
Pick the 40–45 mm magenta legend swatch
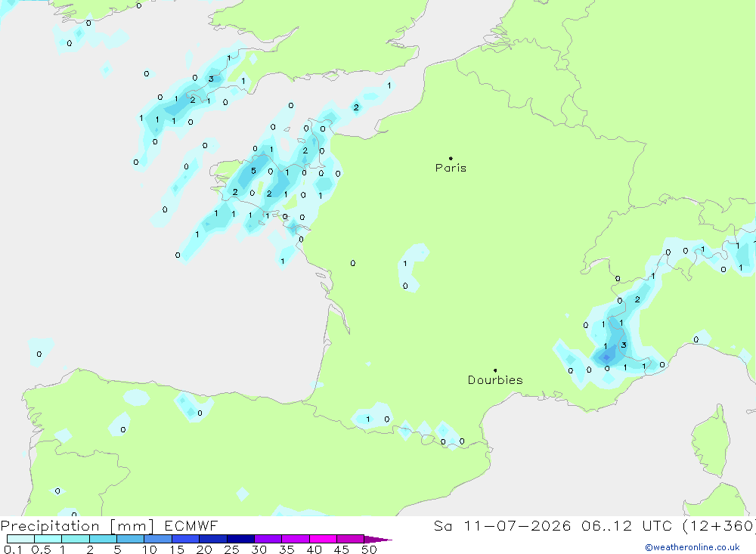click(x=323, y=539)
